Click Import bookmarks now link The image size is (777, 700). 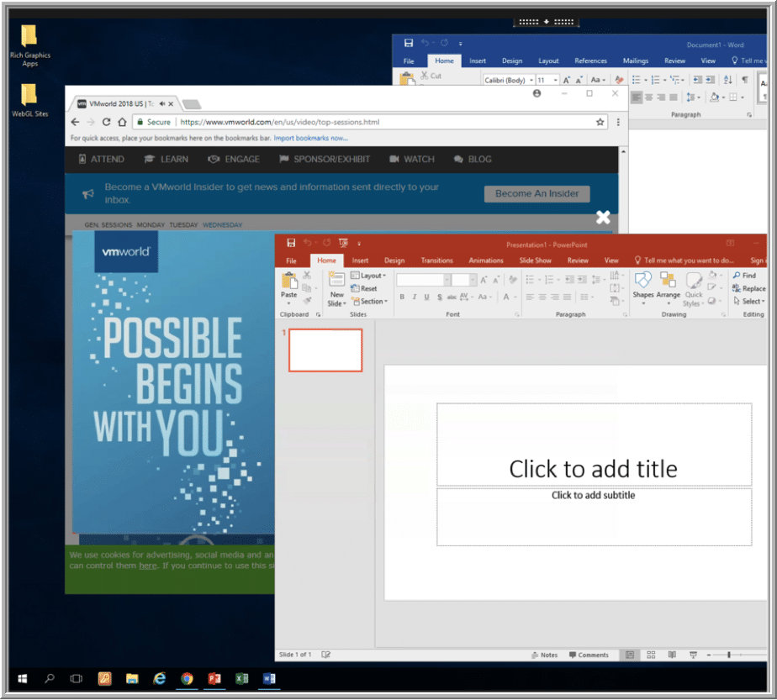tap(310, 138)
